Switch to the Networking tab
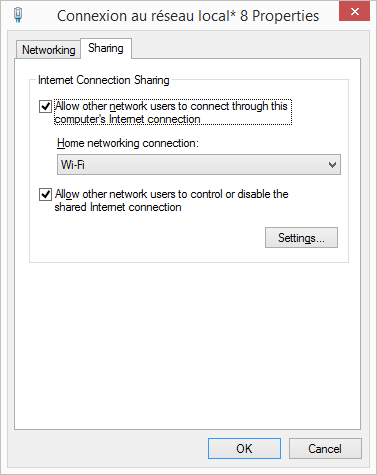 coord(48,50)
